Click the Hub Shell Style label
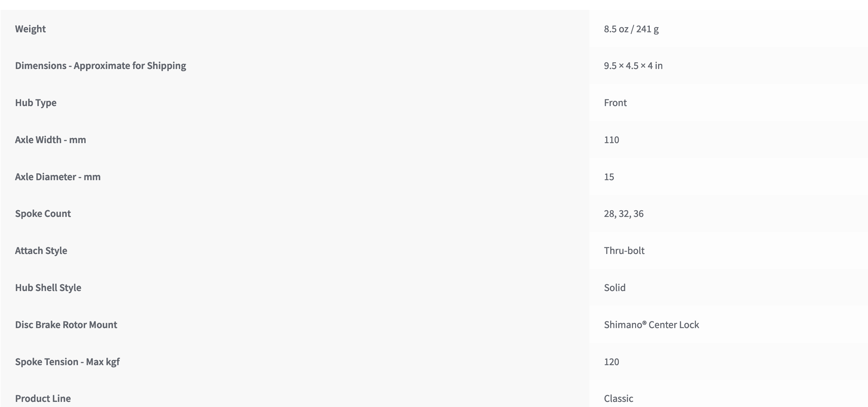The width and height of the screenshot is (868, 407). [48, 288]
